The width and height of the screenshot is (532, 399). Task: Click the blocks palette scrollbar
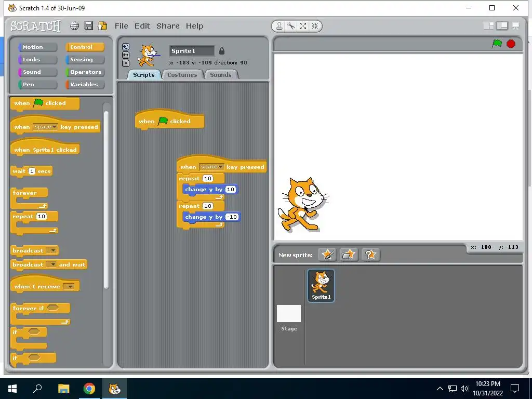(106, 200)
